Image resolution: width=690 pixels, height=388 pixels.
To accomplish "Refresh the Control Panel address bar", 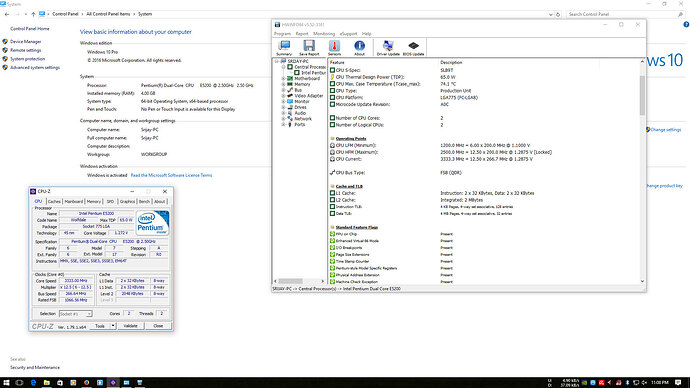I will 558,14.
